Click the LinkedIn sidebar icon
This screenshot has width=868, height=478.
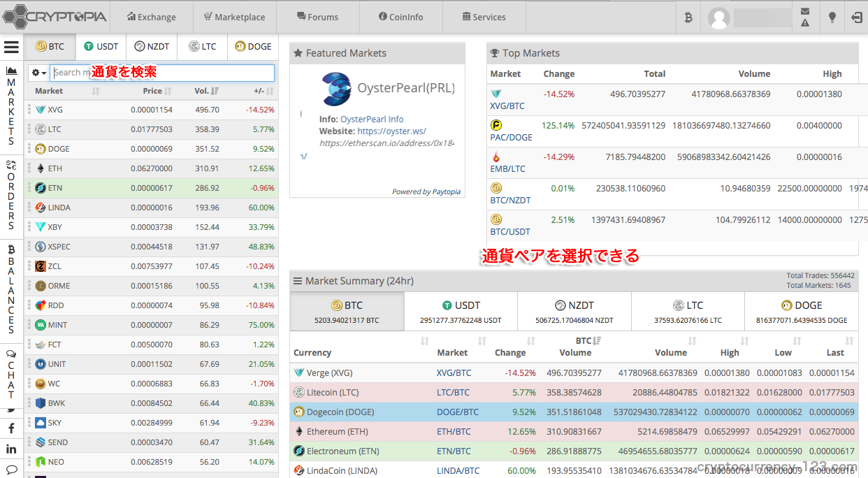[x=11, y=449]
